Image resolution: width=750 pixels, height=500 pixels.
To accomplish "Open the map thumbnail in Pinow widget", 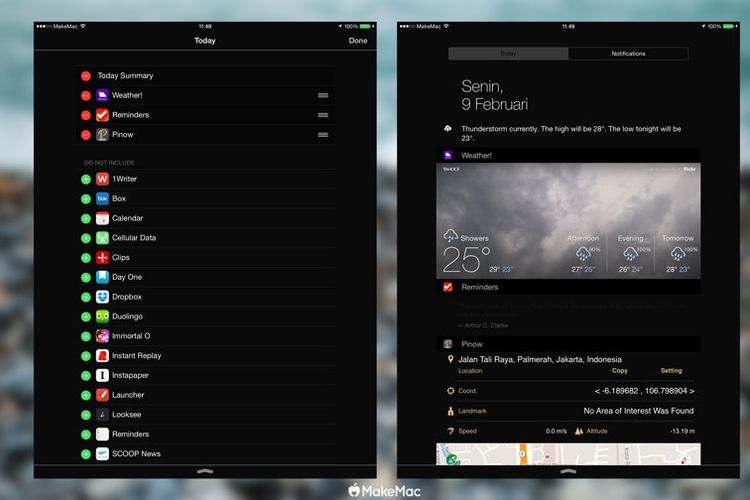I will [x=568, y=454].
